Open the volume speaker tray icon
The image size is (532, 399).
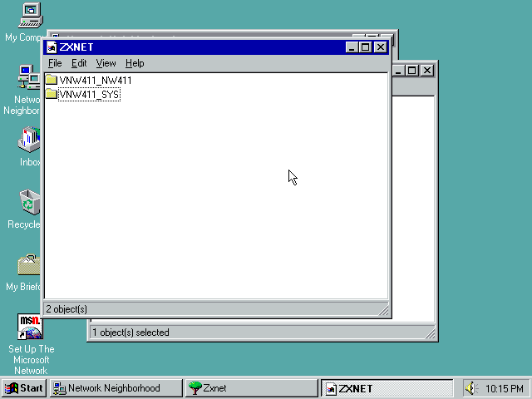471,388
